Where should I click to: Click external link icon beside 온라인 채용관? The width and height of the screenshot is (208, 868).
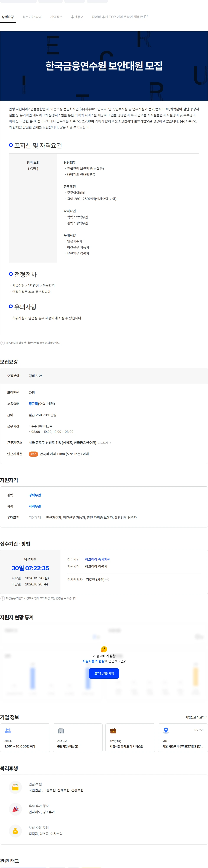tap(146, 16)
